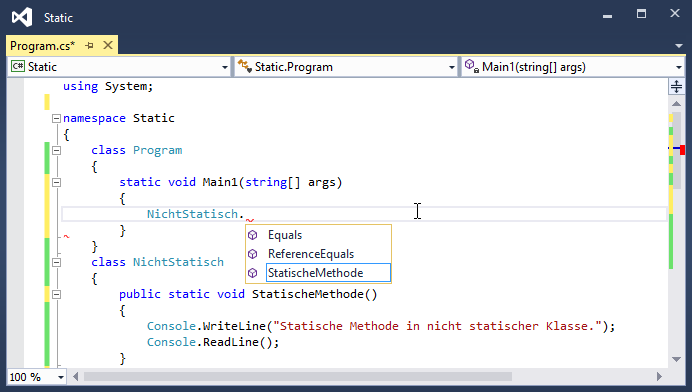Collapse the class NichtStatisch block
The width and height of the screenshot is (692, 392).
pyautogui.click(x=56, y=262)
